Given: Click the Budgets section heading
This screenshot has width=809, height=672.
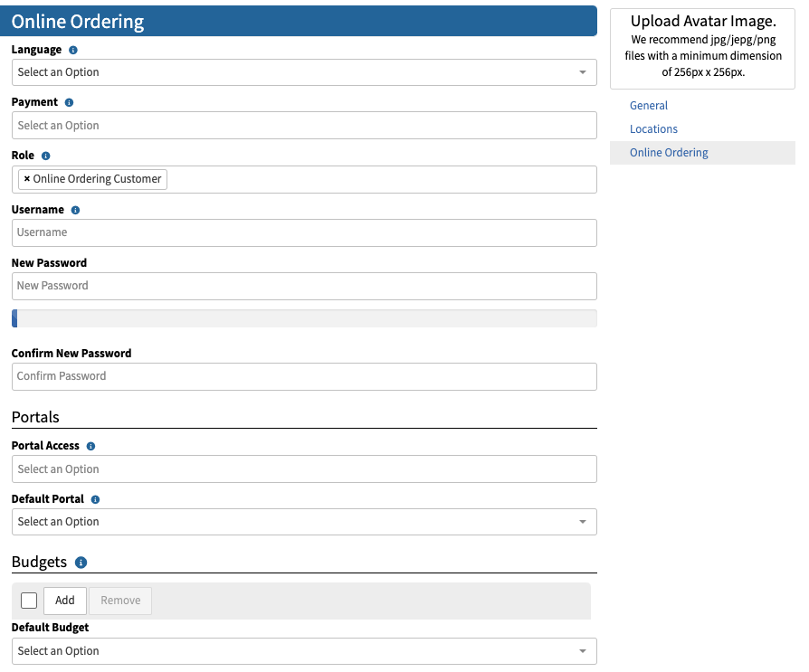Looking at the screenshot, I should [39, 563].
